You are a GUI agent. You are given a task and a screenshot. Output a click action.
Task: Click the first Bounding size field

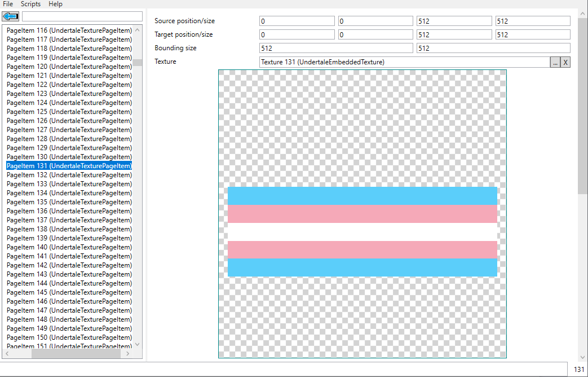(x=336, y=48)
